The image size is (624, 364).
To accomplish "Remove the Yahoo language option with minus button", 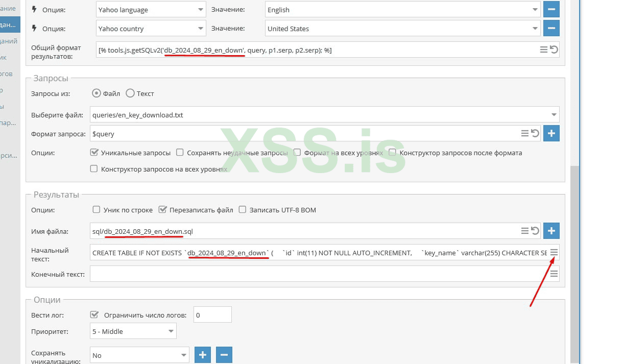I will coord(551,9).
